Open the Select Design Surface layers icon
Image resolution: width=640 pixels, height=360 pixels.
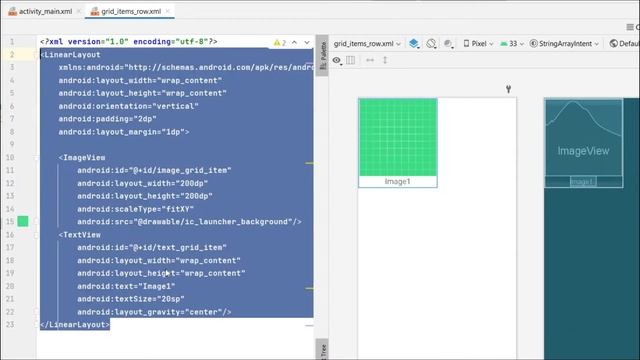(414, 43)
